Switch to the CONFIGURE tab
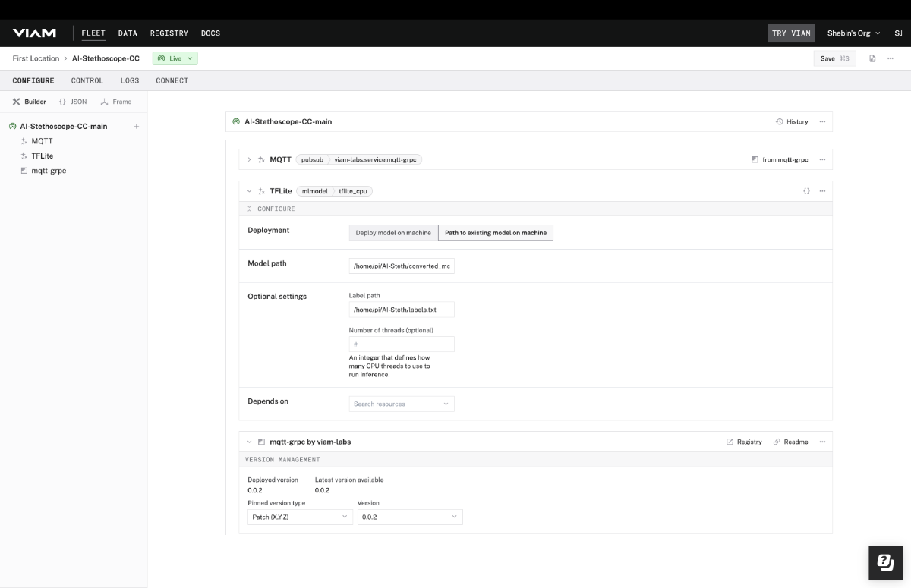The width and height of the screenshot is (911, 588). click(x=33, y=80)
